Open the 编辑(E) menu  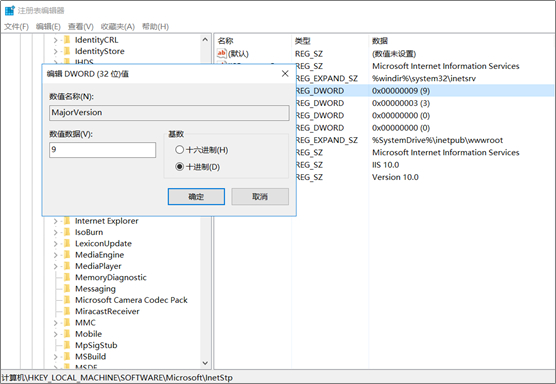(48, 27)
